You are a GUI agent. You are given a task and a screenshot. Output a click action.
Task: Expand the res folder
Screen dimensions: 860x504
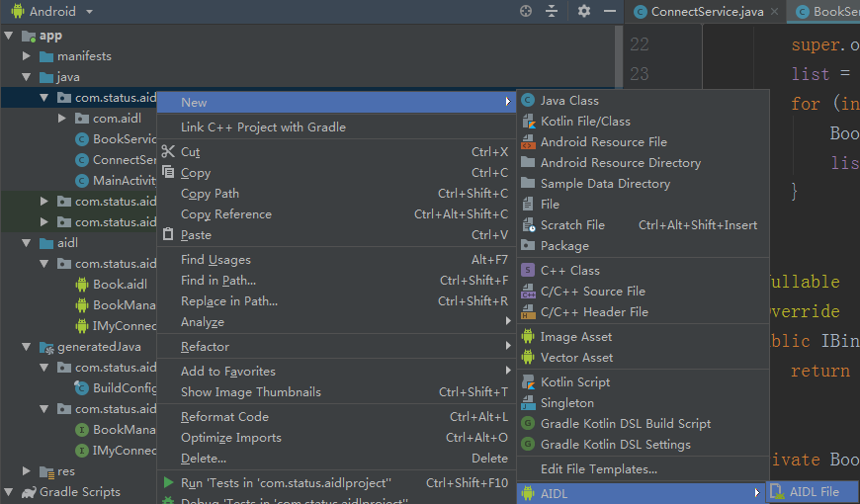(x=27, y=471)
